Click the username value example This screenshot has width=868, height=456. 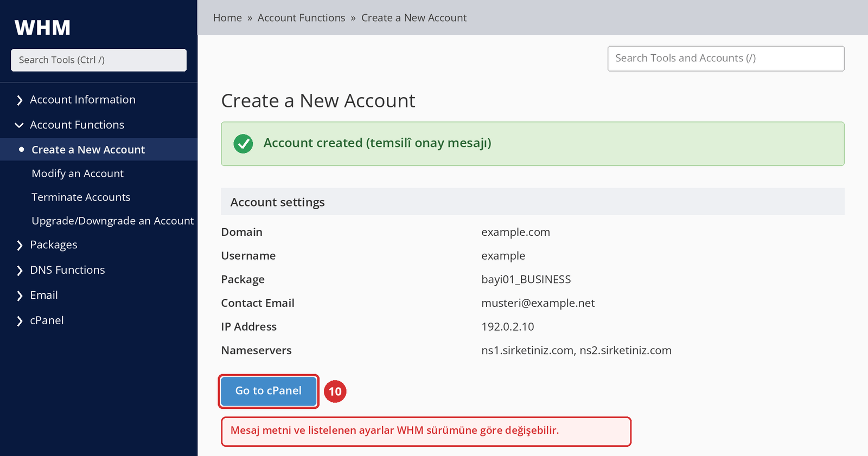[503, 256]
